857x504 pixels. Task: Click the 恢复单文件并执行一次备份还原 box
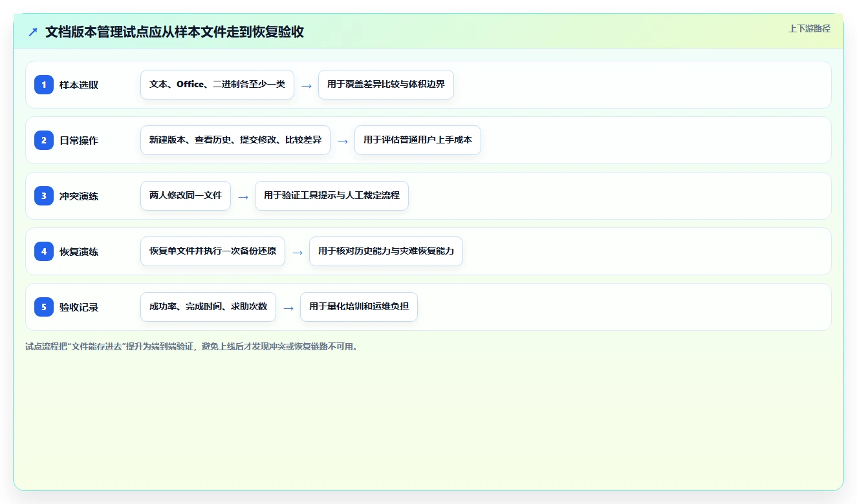[x=213, y=251]
